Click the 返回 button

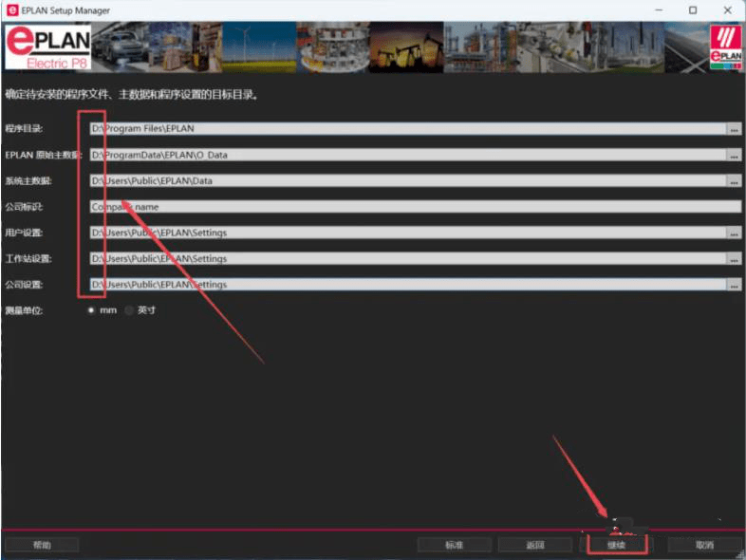click(x=535, y=545)
